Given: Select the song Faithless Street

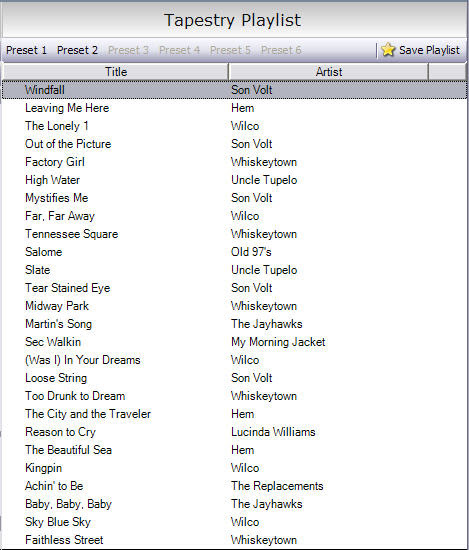Looking at the screenshot, I should (64, 540).
